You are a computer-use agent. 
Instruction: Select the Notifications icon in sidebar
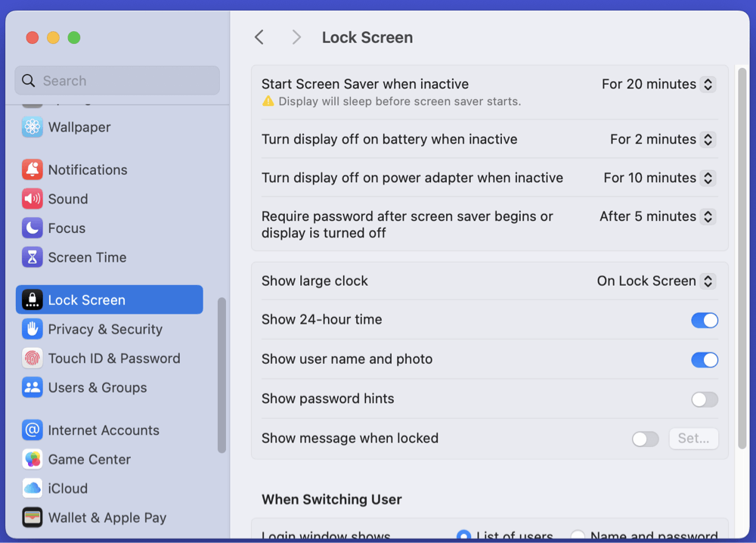(32, 169)
